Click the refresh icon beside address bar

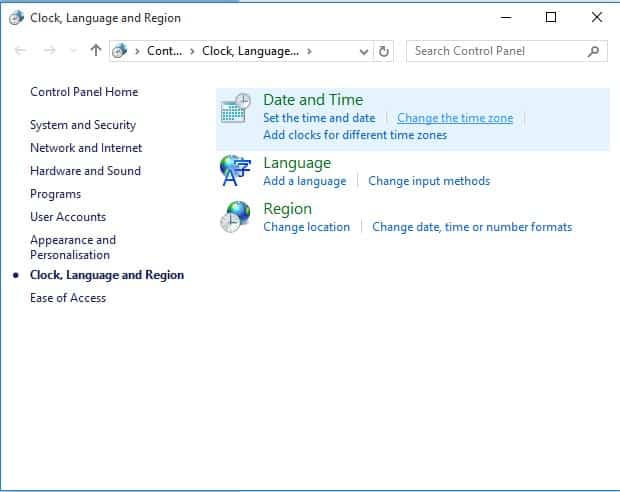[x=384, y=51]
